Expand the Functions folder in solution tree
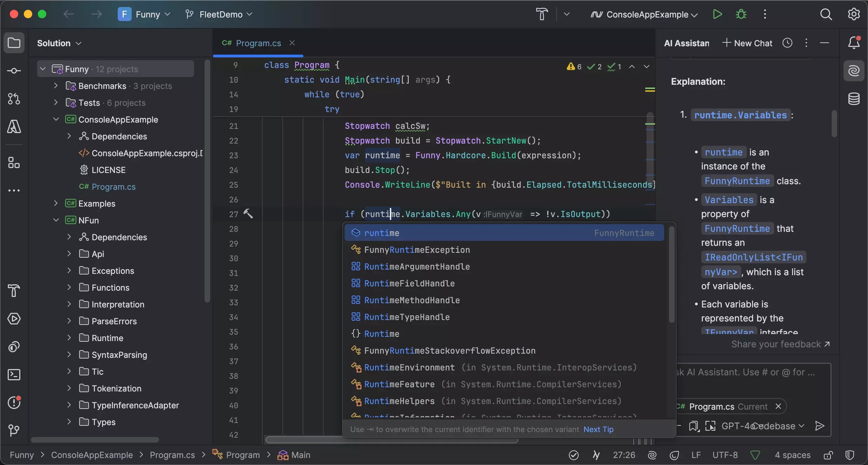The image size is (868, 465). point(69,287)
